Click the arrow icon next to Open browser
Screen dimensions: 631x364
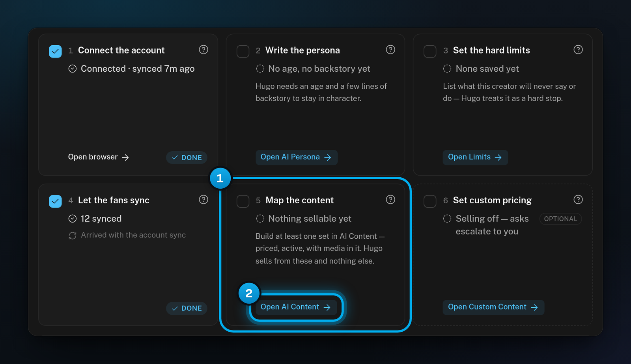point(125,157)
